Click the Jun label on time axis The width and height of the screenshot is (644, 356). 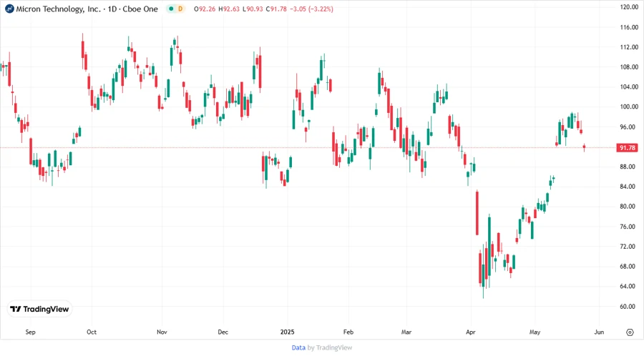click(599, 332)
